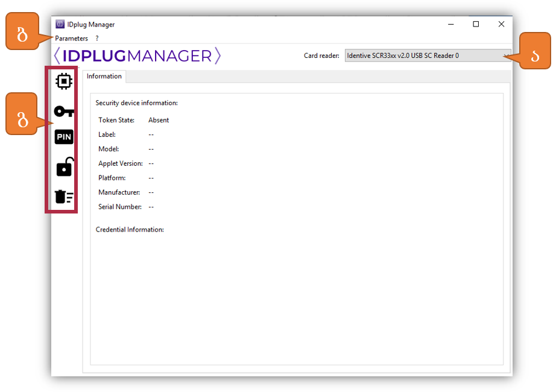
Task: Click the trash bin erase icon
Action: click(x=64, y=197)
